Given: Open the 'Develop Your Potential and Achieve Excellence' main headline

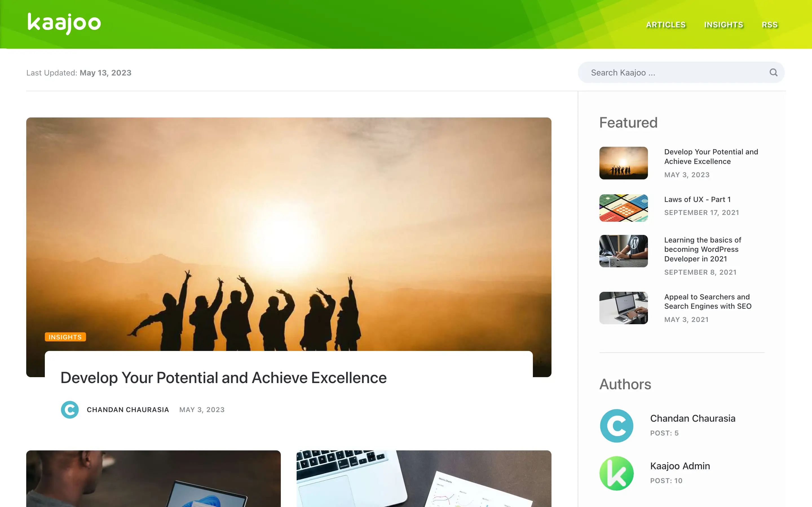Looking at the screenshot, I should point(224,377).
